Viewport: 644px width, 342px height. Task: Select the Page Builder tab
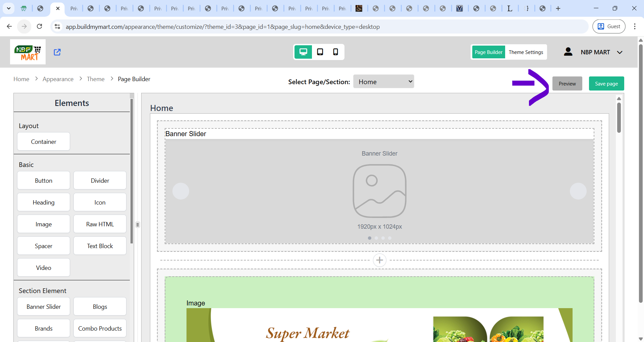click(488, 52)
